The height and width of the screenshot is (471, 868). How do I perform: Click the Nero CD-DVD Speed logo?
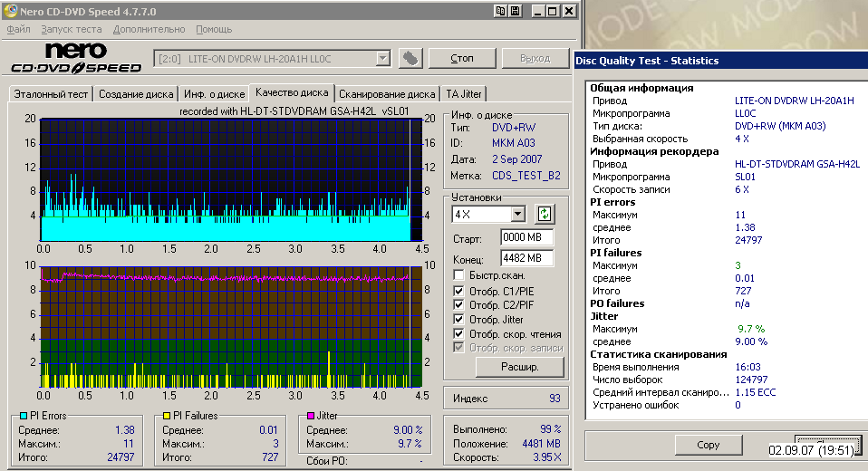pyautogui.click(x=76, y=59)
